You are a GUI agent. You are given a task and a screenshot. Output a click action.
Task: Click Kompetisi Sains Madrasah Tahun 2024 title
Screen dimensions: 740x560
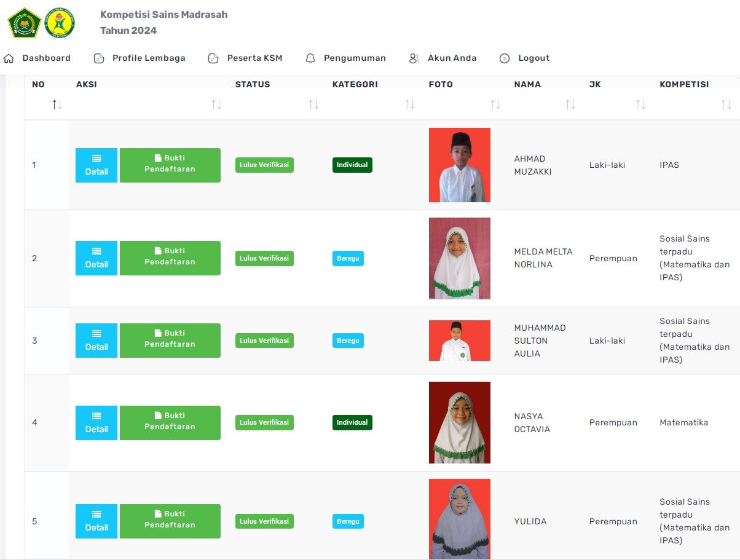point(164,23)
